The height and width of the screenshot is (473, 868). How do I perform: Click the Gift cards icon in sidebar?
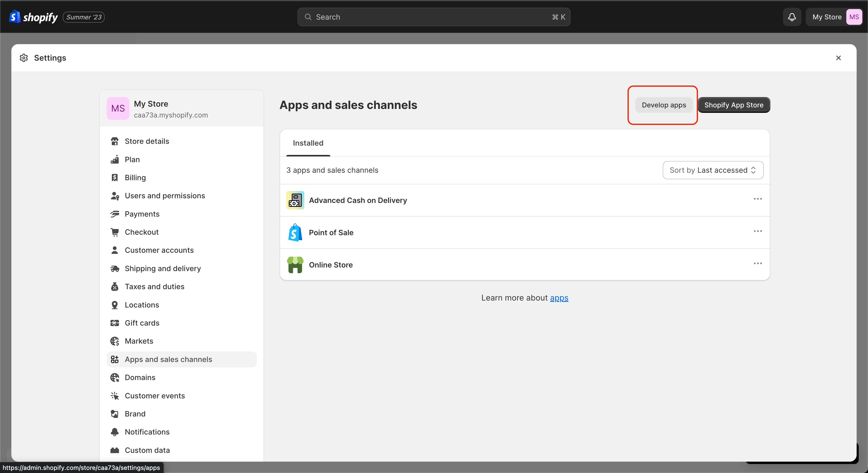point(115,323)
